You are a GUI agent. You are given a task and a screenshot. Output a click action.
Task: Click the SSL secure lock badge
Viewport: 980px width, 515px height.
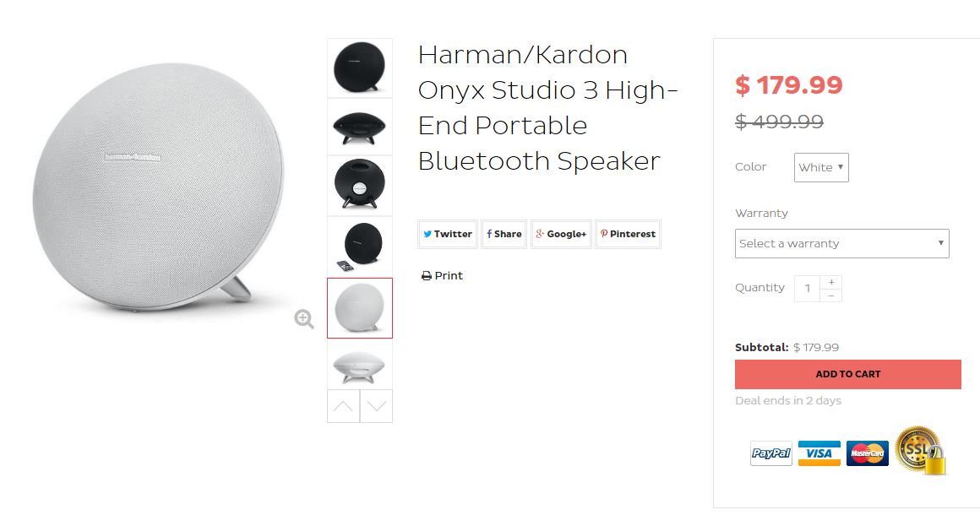pyautogui.click(x=921, y=449)
